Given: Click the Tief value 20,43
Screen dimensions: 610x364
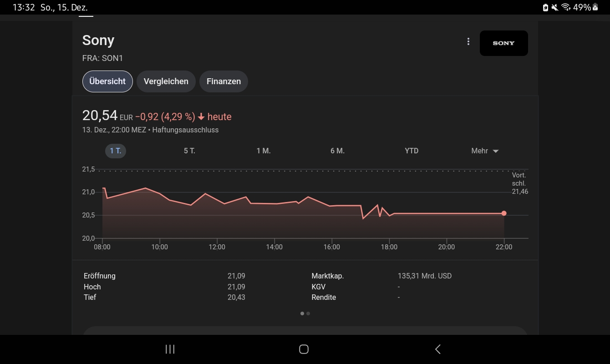Looking at the screenshot, I should point(236,297).
